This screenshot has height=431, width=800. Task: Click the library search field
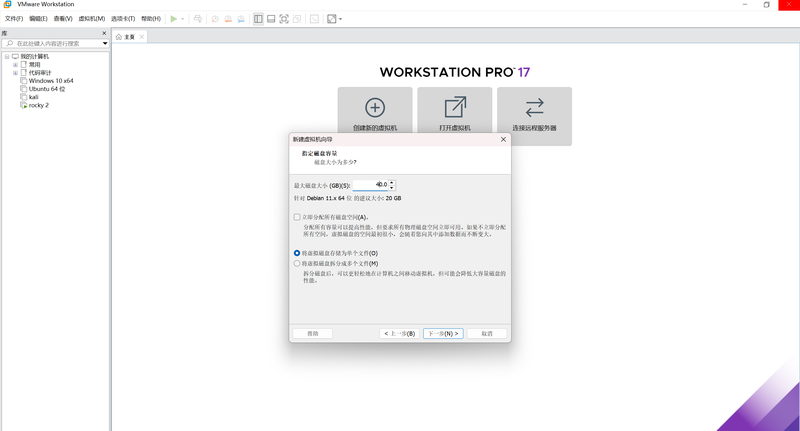(x=57, y=43)
